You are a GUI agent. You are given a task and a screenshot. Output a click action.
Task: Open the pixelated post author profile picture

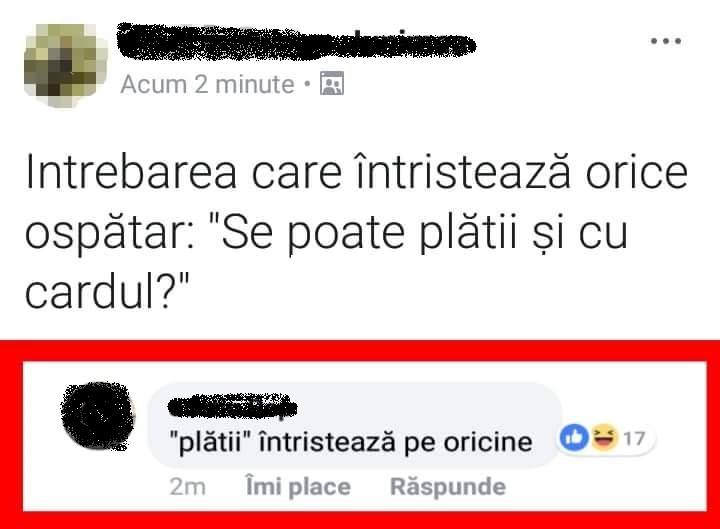tap(66, 66)
